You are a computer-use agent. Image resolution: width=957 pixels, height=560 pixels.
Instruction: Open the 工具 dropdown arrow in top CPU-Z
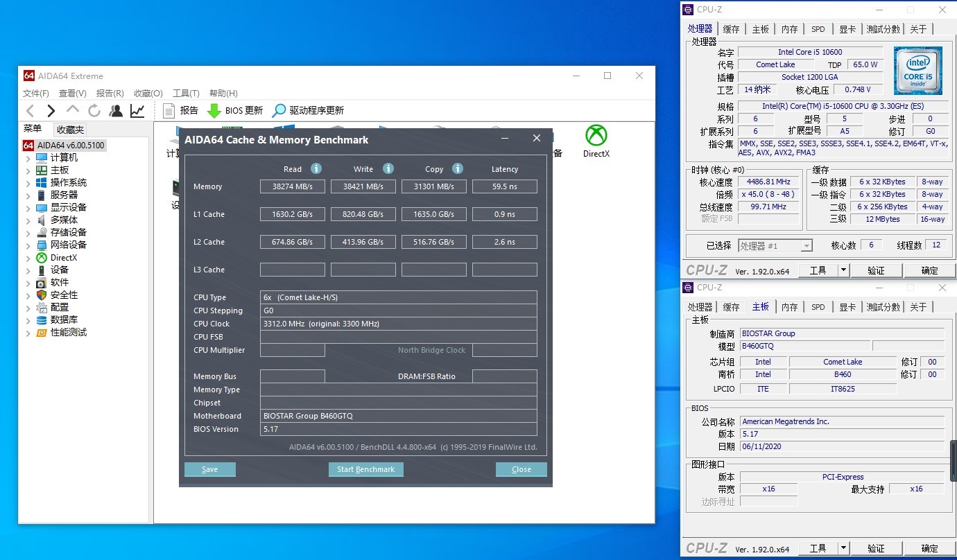coord(843,270)
